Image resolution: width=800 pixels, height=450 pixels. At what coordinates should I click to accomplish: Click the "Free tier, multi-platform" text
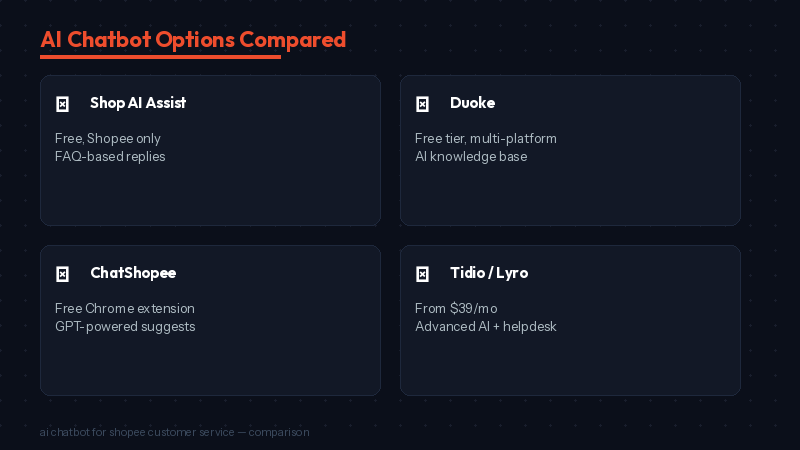[x=486, y=138]
